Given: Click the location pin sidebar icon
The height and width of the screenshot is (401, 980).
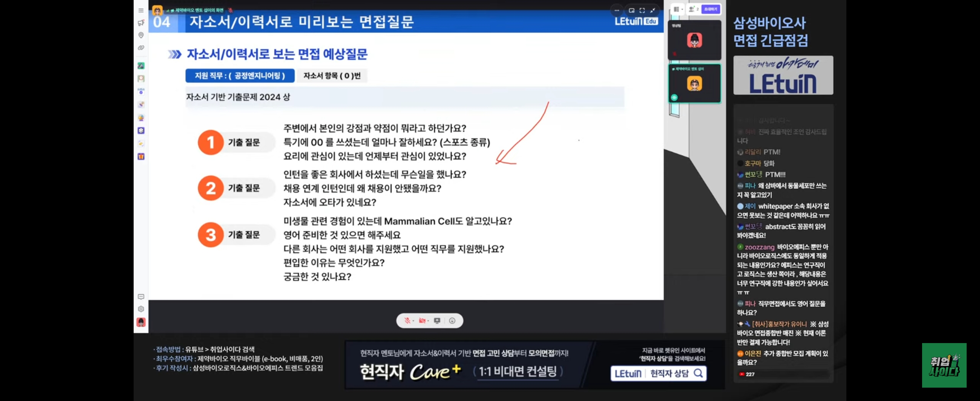Looking at the screenshot, I should (141, 35).
